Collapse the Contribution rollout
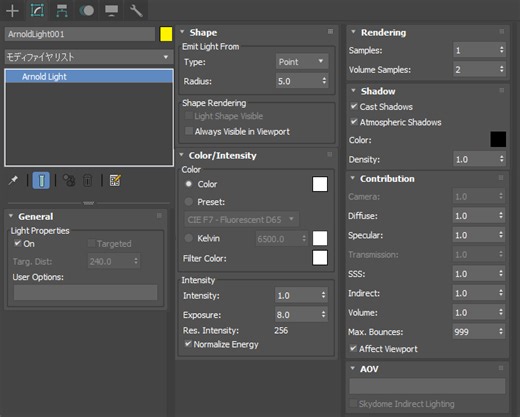The height and width of the screenshot is (417, 520). pos(353,178)
